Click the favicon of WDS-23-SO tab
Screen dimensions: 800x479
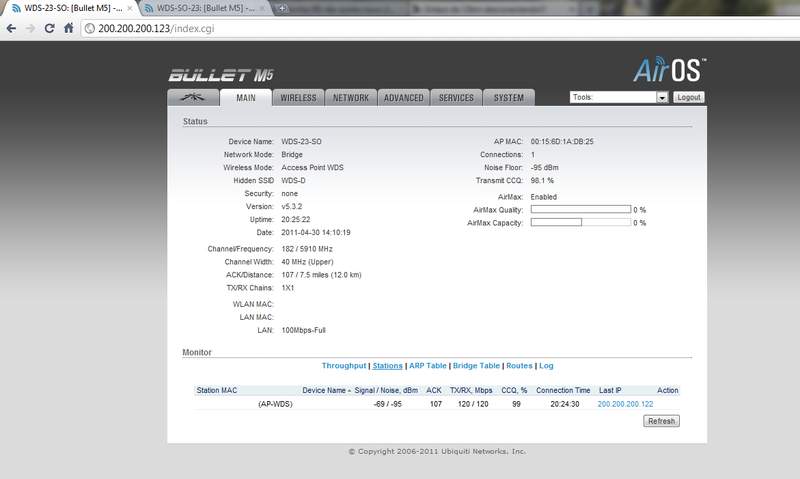(16, 8)
